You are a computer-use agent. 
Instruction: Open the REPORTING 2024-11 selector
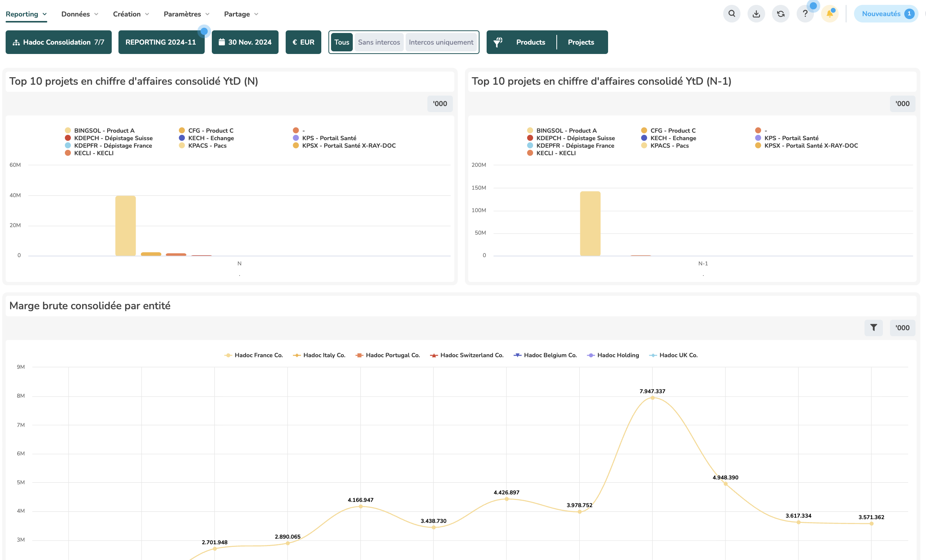[161, 42]
